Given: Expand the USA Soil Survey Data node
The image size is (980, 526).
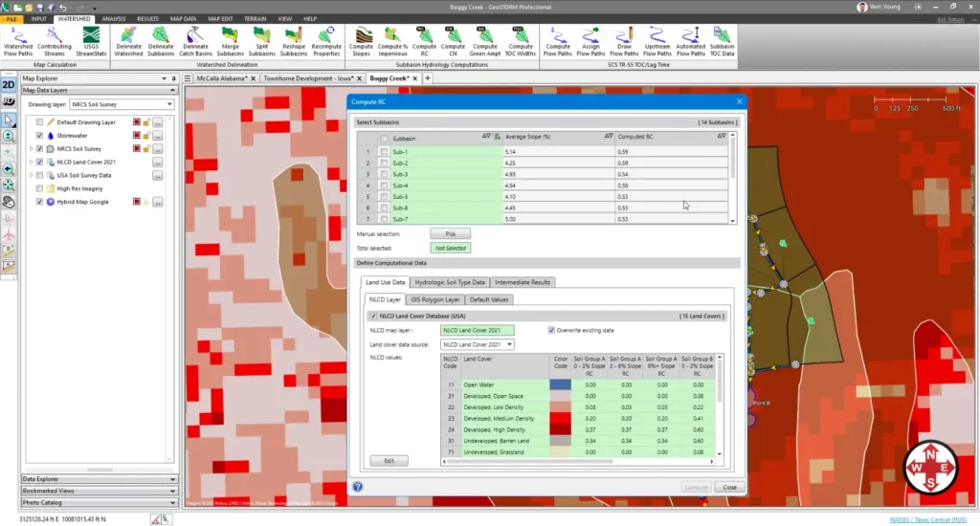Looking at the screenshot, I should pyautogui.click(x=32, y=176).
